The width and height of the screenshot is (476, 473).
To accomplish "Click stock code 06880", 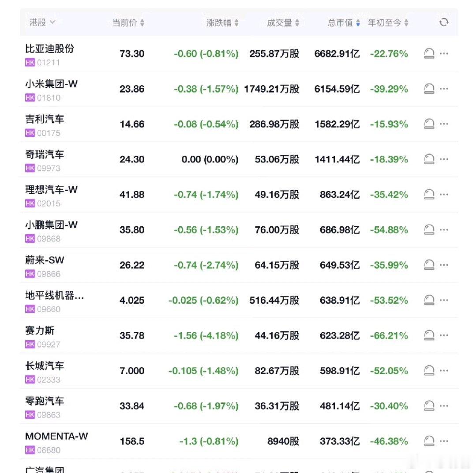I will tap(49, 450).
